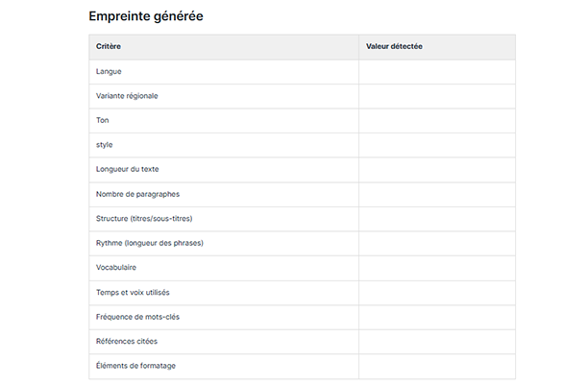Click the 'Empreinte générée' heading
588x386 pixels.
(146, 16)
